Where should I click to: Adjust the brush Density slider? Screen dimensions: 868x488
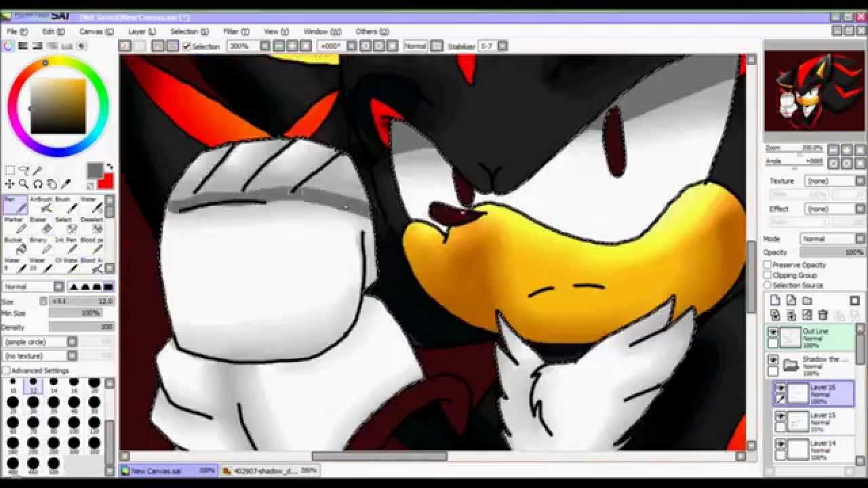tap(81, 327)
